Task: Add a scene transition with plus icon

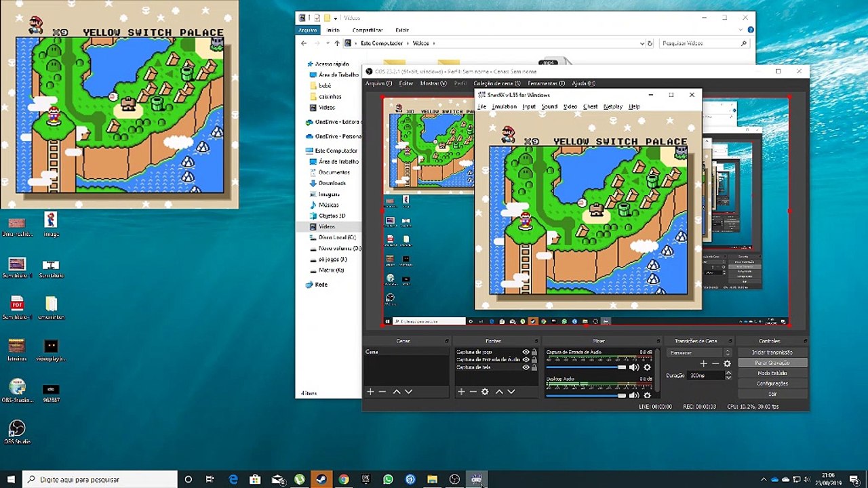Action: (x=704, y=364)
